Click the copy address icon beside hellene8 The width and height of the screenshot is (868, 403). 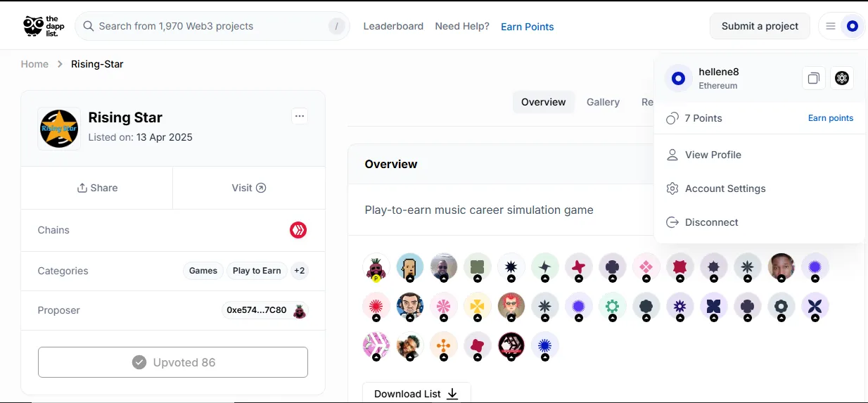[x=813, y=78]
